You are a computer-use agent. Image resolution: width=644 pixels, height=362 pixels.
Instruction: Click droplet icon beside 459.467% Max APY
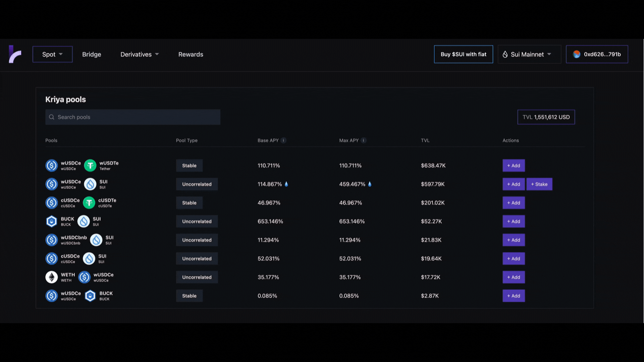point(370,184)
